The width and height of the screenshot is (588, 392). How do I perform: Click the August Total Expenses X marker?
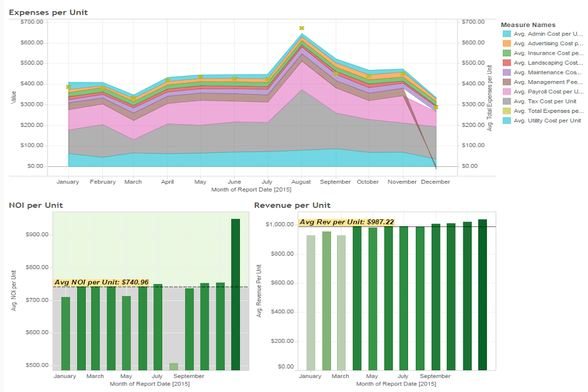(x=302, y=28)
